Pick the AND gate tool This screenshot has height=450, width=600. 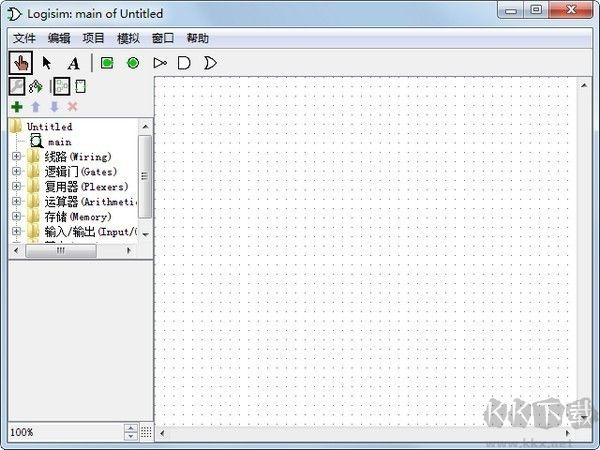184,63
